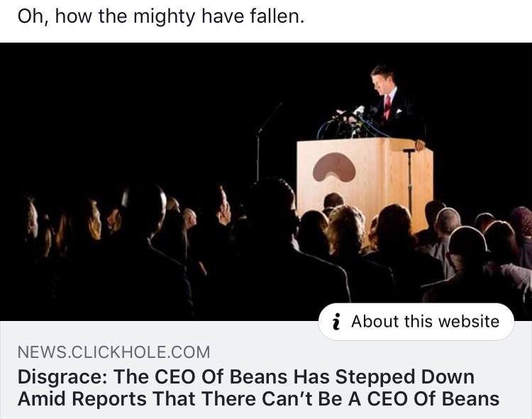Viewport: 532px width, 419px height.
Task: Click the bean logo on the podium
Action: pos(335,168)
